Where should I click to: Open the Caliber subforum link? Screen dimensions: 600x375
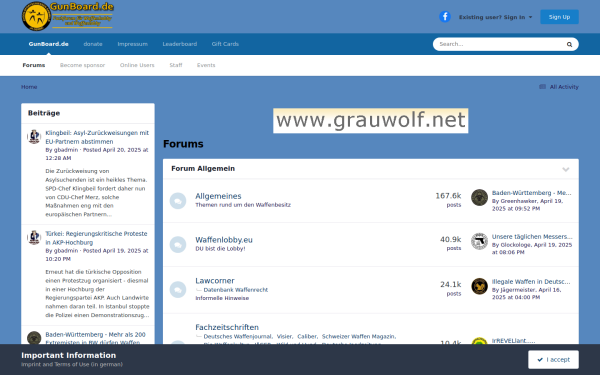[307, 336]
